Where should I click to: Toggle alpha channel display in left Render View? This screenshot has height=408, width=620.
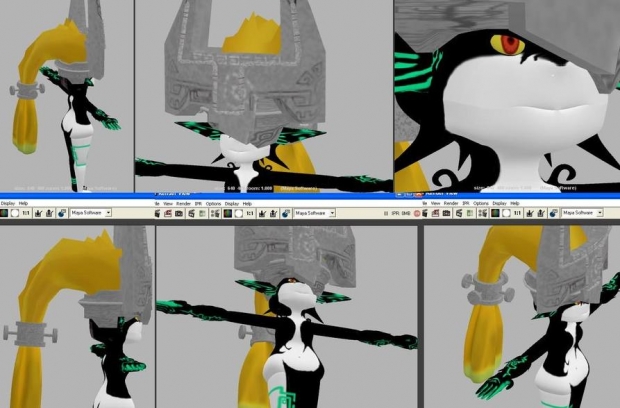pos(15,213)
